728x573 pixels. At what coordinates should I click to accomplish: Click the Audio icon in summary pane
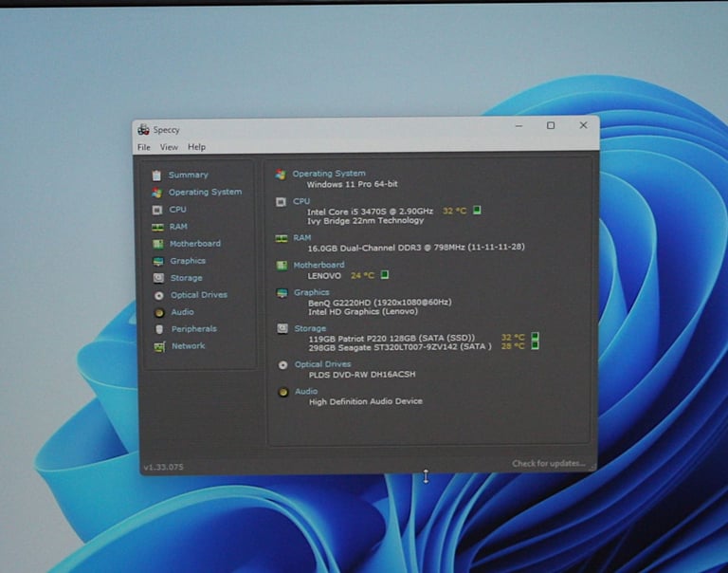pyautogui.click(x=283, y=392)
